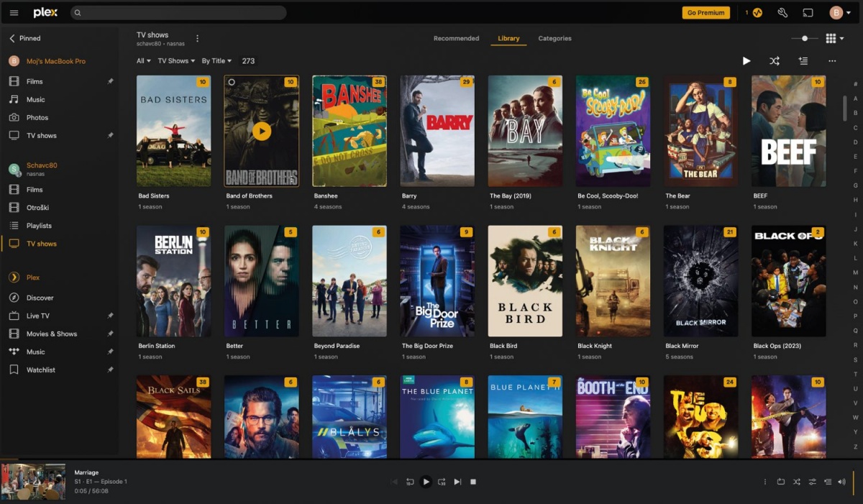Open the wrench settings icon
The width and height of the screenshot is (863, 504).
pyautogui.click(x=783, y=13)
